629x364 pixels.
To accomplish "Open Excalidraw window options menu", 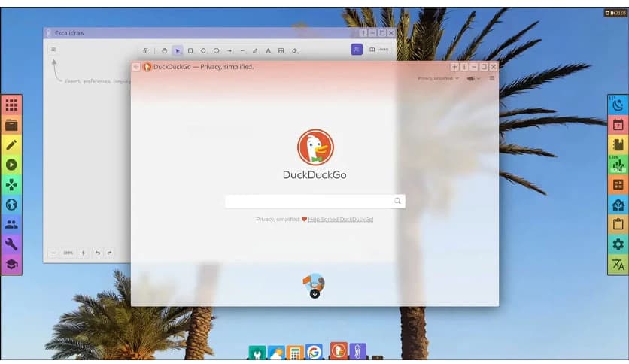I will (x=363, y=33).
